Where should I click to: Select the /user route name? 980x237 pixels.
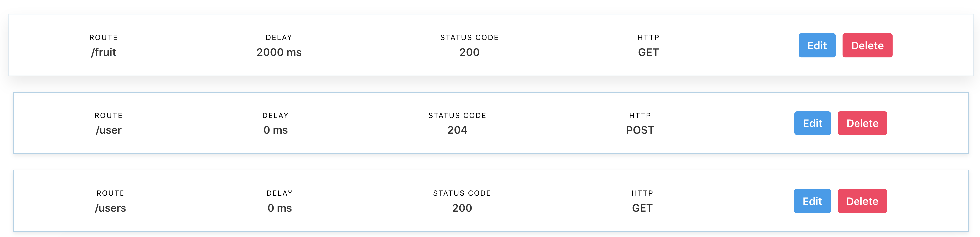coord(109,130)
